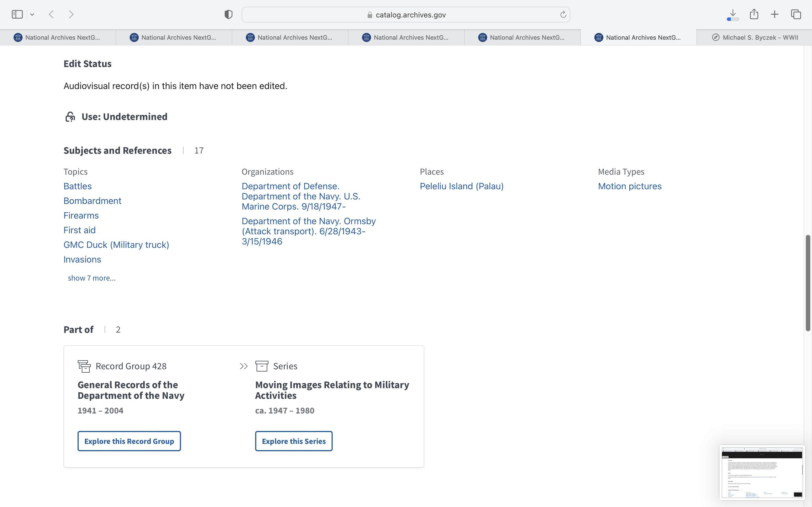Toggle the Safari sidebar icon
This screenshot has width=812, height=507.
[17, 14]
